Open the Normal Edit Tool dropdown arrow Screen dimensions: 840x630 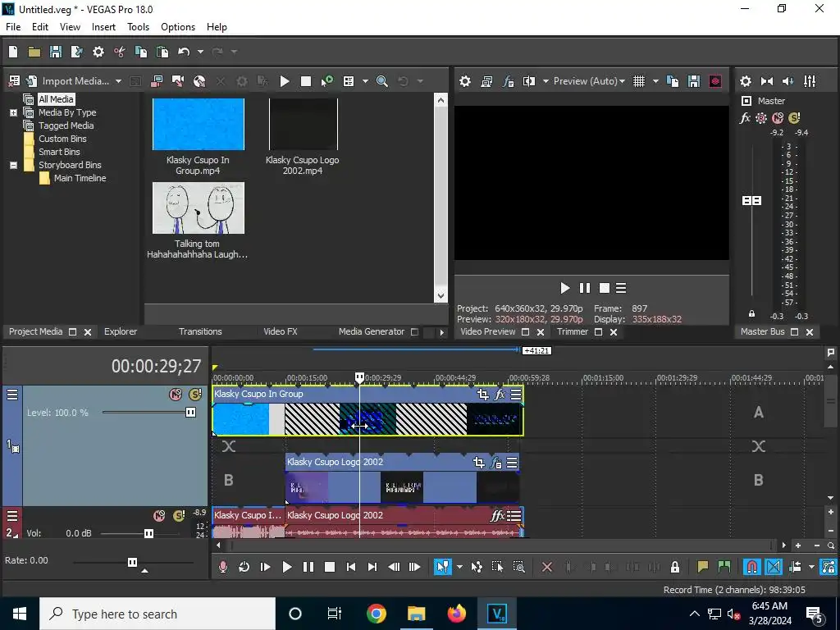tap(459, 567)
